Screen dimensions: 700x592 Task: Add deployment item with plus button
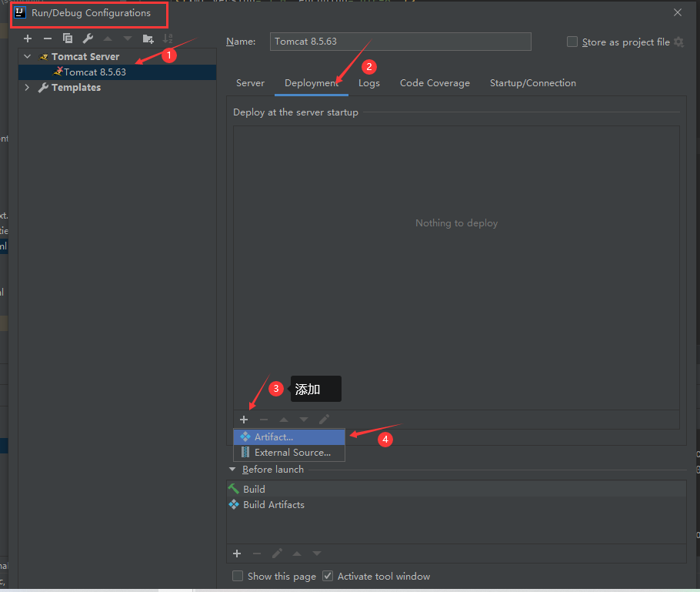coord(244,420)
